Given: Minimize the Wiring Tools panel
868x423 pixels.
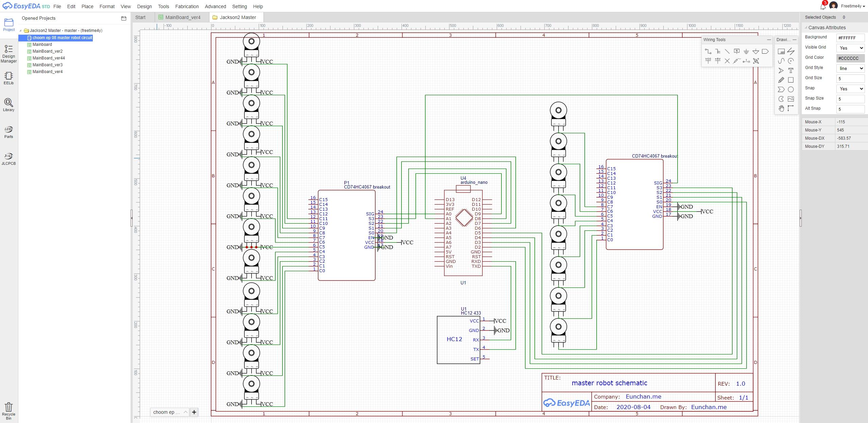Looking at the screenshot, I should pyautogui.click(x=769, y=40).
